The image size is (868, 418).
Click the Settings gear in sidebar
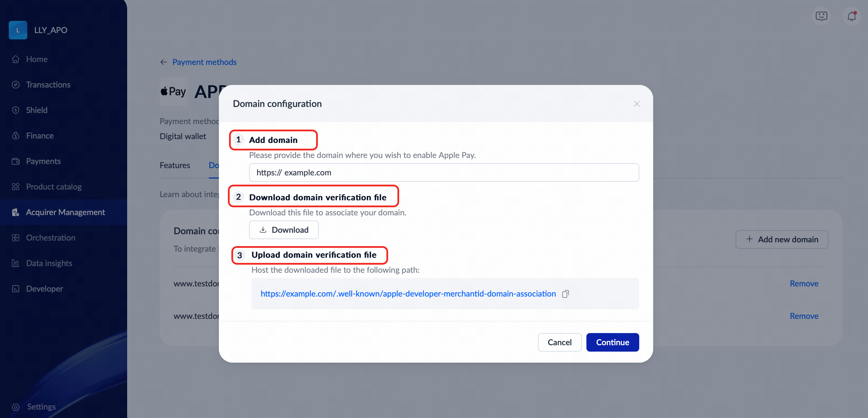click(15, 407)
